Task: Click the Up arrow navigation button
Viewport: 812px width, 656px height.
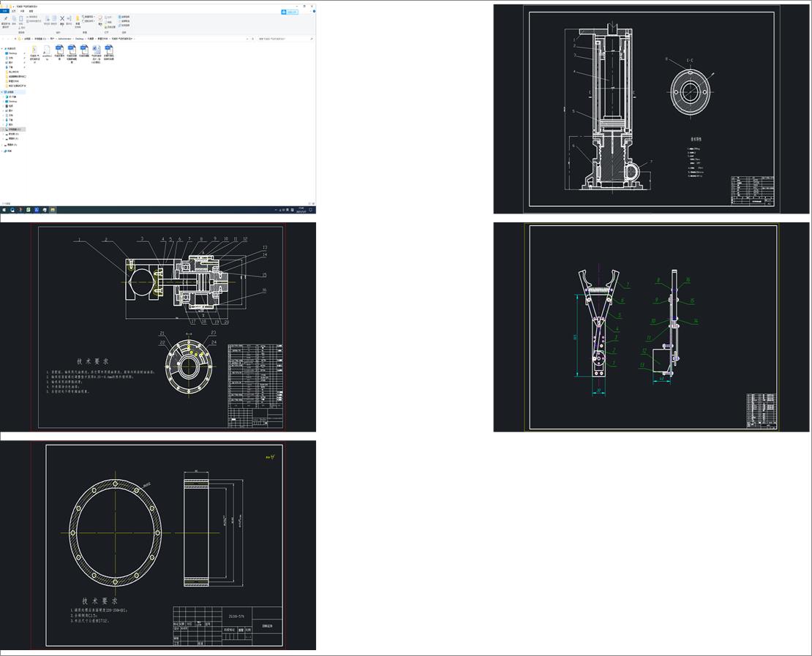Action: tap(15, 39)
